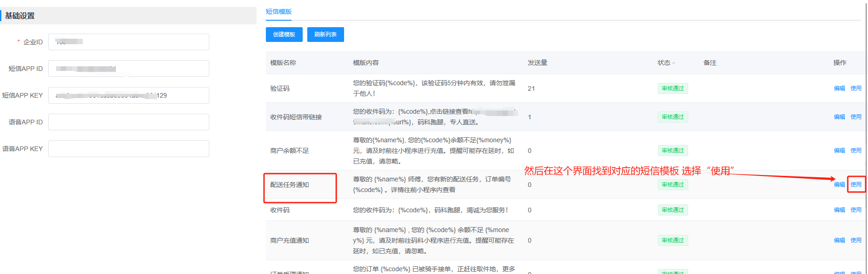Click the 刷新列表 button
Screen dimensions: 868x274
point(326,35)
